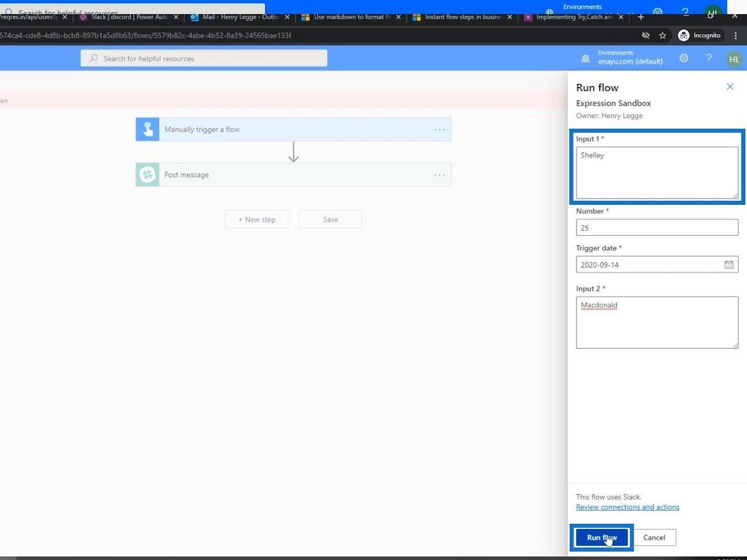The width and height of the screenshot is (747, 560).
Task: Click the Input 2 Macdonald text box
Action: [656, 322]
